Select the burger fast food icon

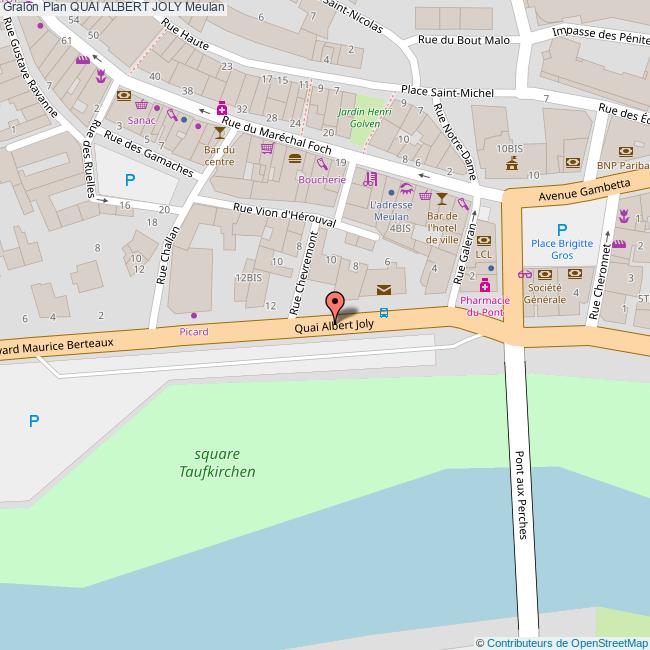pyautogui.click(x=295, y=158)
